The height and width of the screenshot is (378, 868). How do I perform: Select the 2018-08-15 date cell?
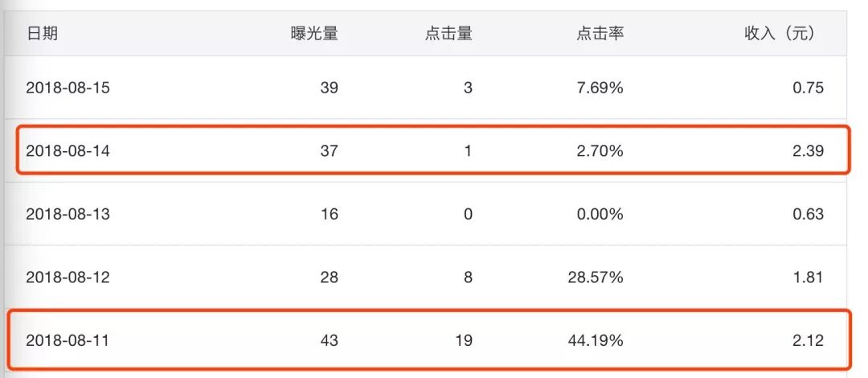coord(68,88)
